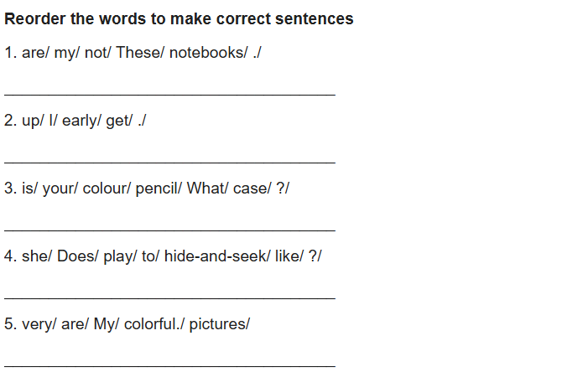Screen dimensions: 588x372
Task: Click the word 'pencil' in question 3
Action: click(x=156, y=189)
